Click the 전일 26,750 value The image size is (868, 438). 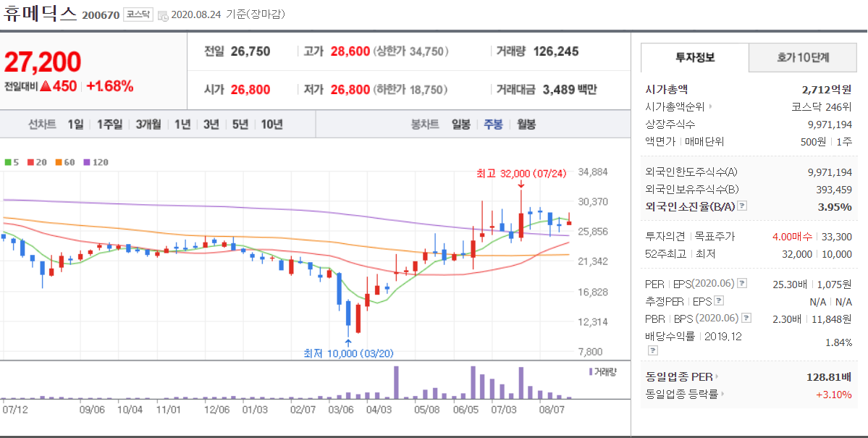click(x=250, y=51)
